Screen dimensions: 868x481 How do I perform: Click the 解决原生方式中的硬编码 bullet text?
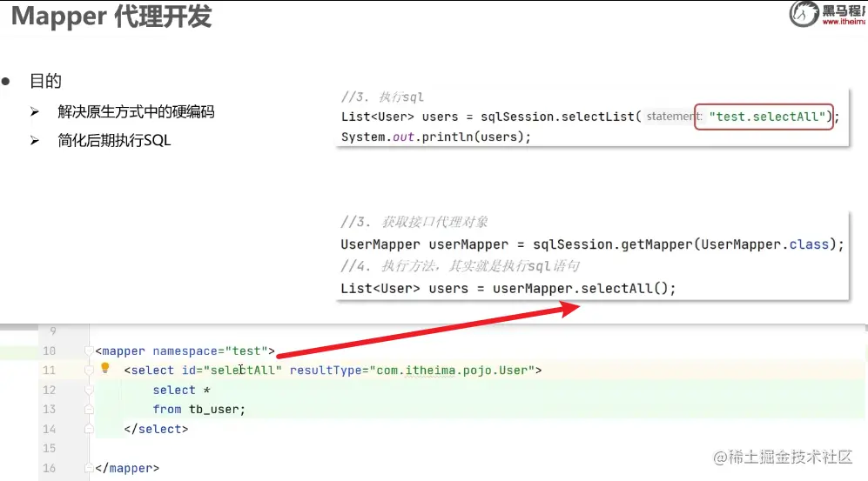(x=136, y=111)
